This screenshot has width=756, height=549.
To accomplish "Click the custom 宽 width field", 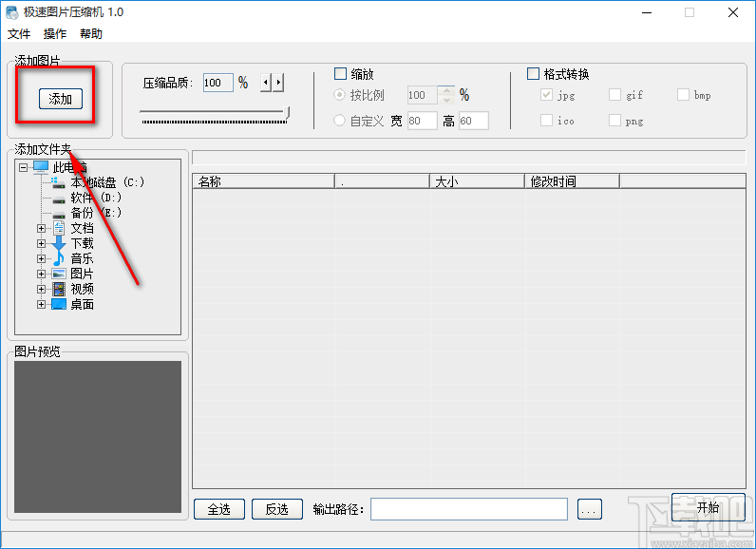I will (423, 121).
